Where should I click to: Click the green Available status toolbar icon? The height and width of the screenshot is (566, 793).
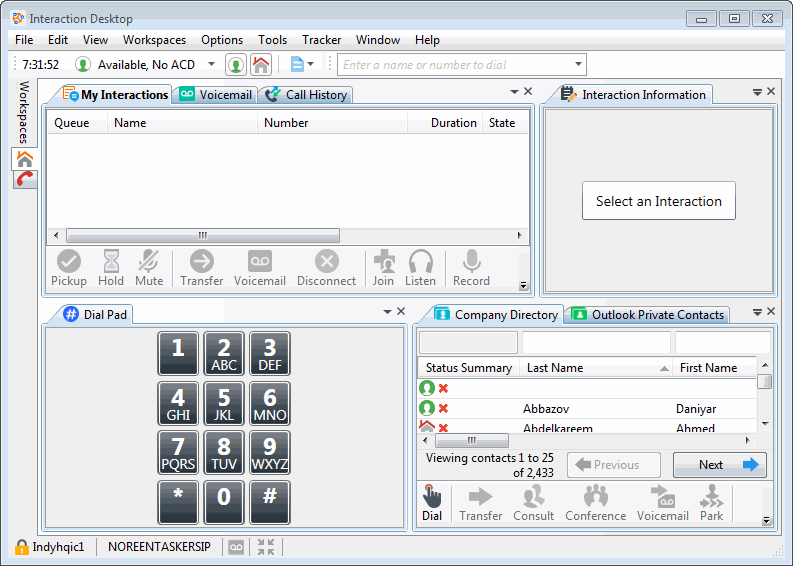[236, 65]
